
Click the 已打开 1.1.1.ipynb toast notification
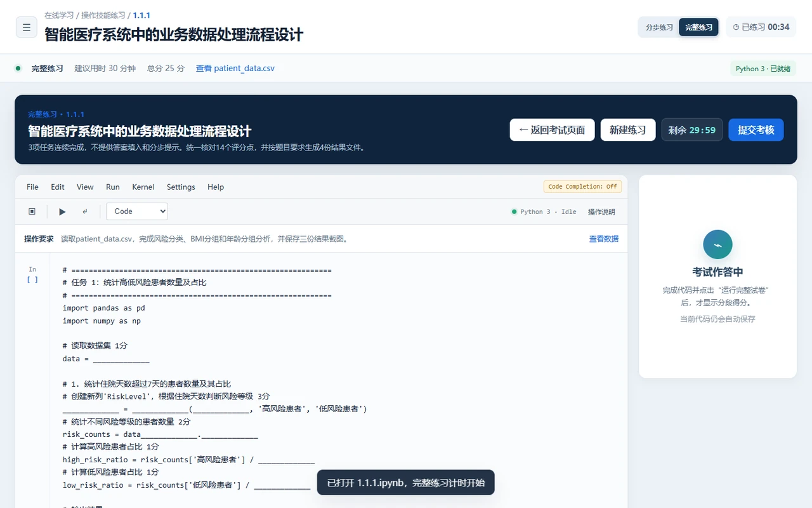coord(405,483)
